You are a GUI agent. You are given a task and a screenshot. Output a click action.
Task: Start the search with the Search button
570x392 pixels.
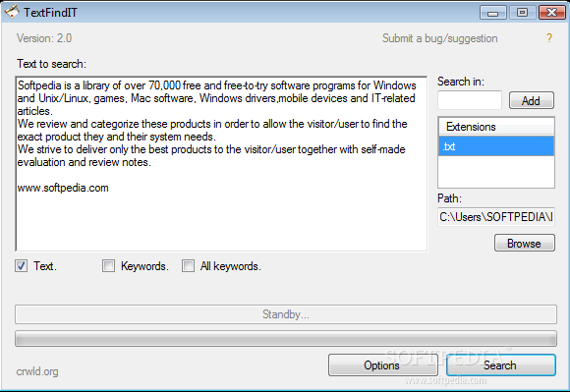pyautogui.click(x=501, y=365)
